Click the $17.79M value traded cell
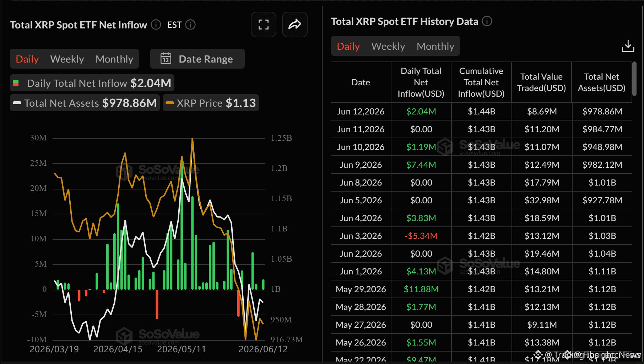The height and width of the screenshot is (364, 644). coord(542,183)
